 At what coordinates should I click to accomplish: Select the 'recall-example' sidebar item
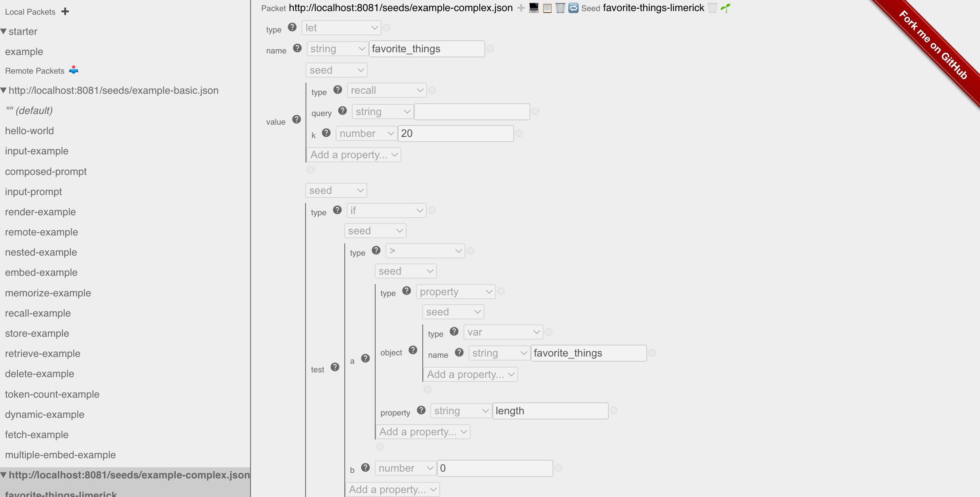coord(38,313)
